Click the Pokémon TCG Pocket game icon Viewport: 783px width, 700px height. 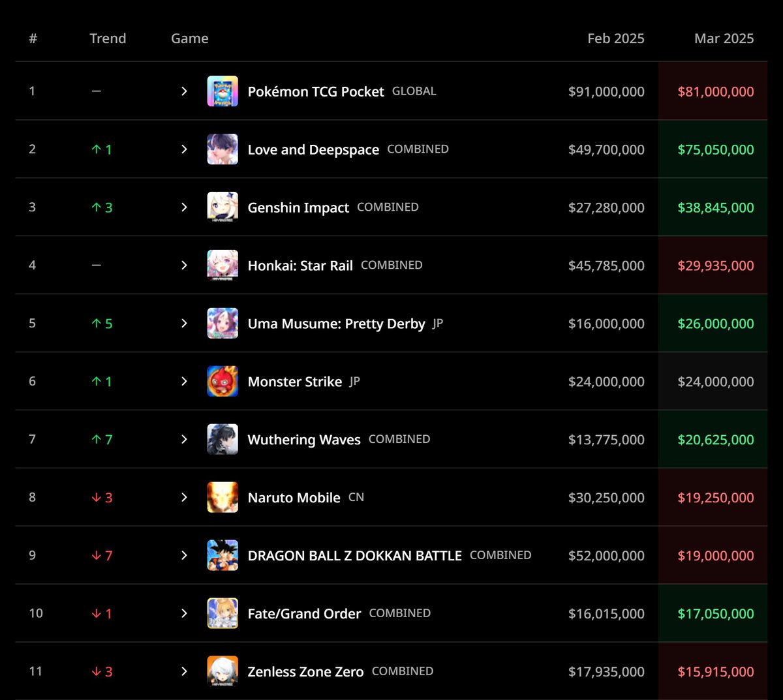(x=223, y=91)
